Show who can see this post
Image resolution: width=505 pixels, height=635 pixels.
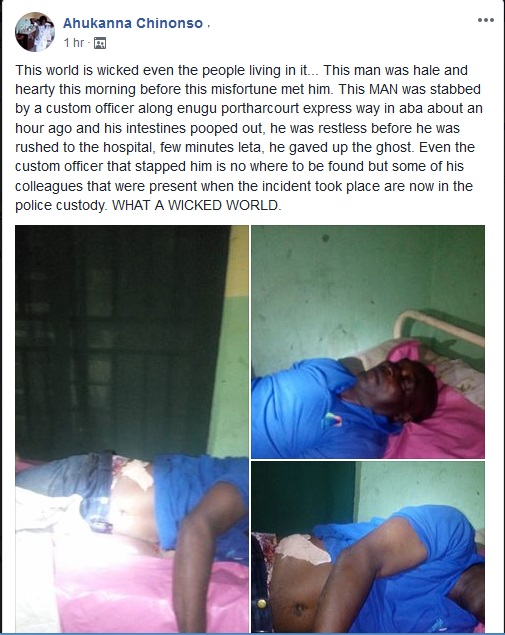(x=100, y=43)
